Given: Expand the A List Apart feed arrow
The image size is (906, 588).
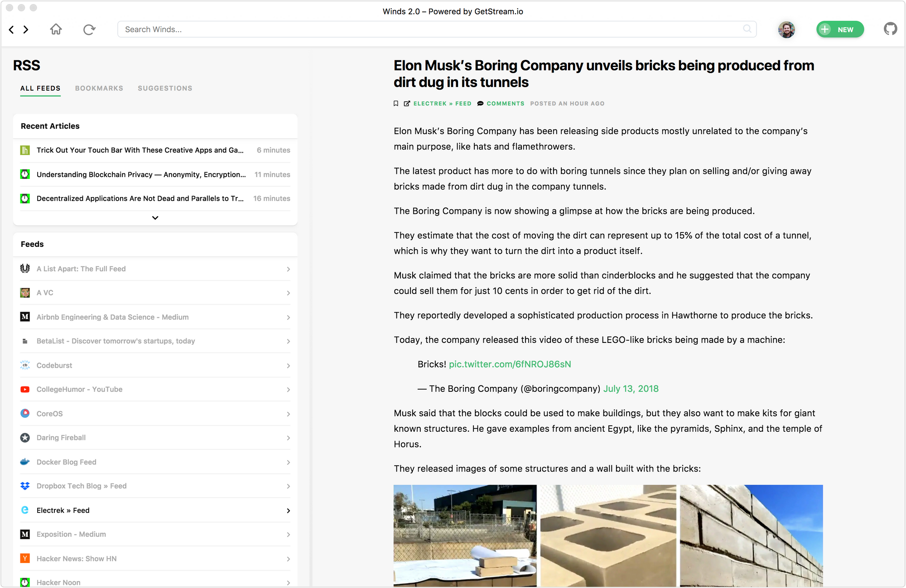Looking at the screenshot, I should (x=289, y=268).
